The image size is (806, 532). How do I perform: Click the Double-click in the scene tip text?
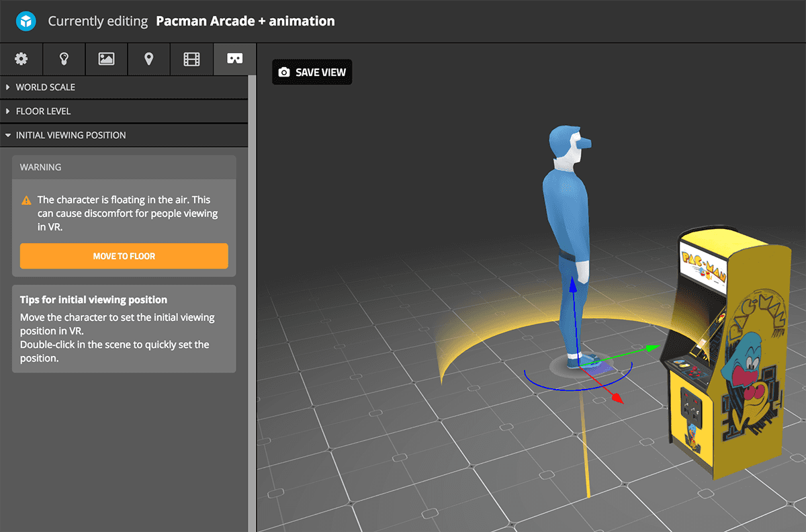point(115,351)
